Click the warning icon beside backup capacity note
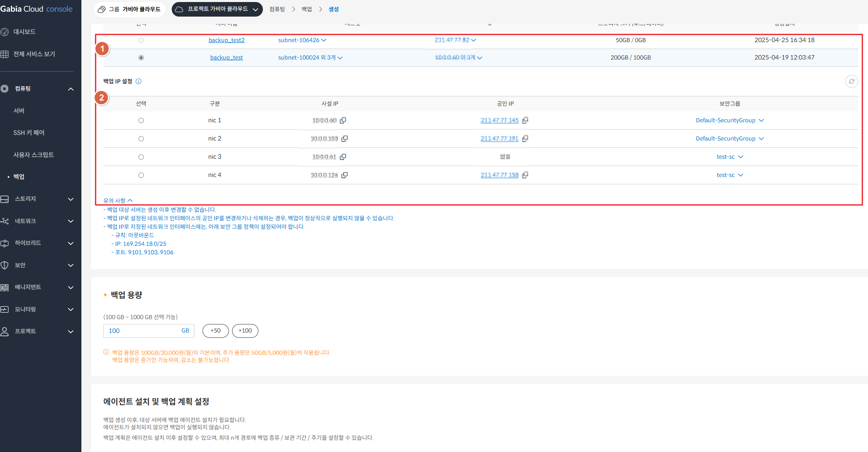The image size is (868, 452). point(106,352)
